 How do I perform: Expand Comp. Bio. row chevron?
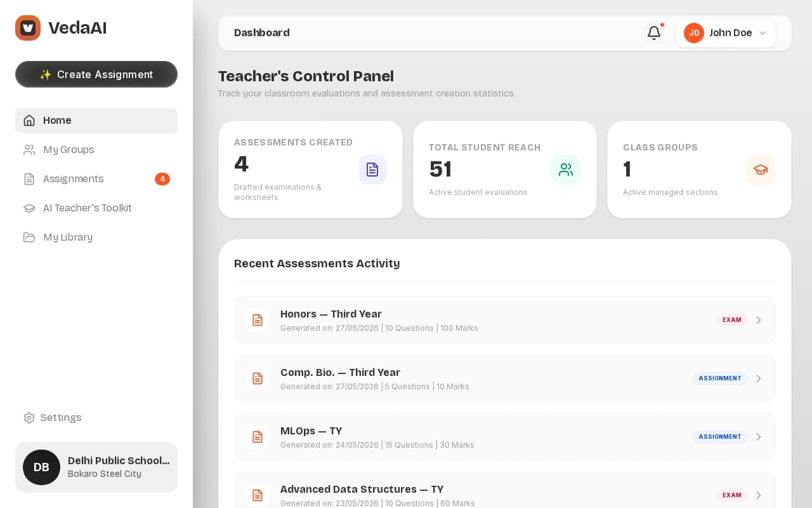click(x=759, y=378)
